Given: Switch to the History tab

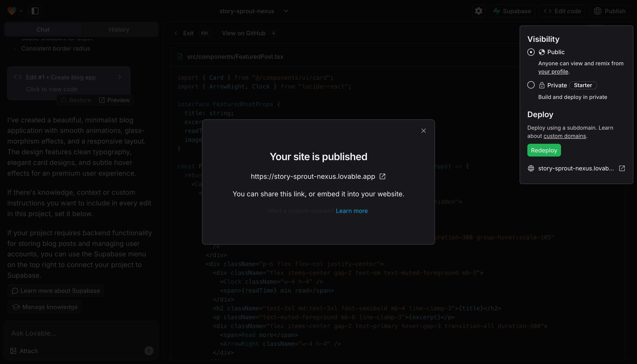Looking at the screenshot, I should [x=119, y=29].
